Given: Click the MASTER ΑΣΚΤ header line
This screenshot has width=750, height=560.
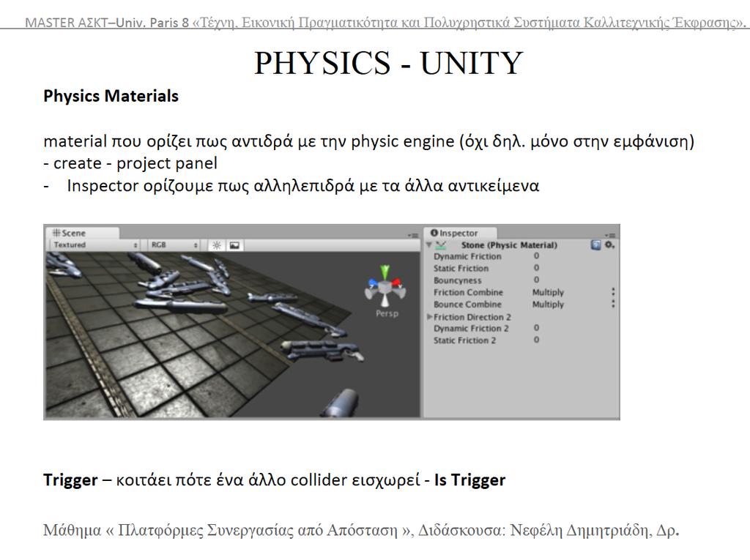Looking at the screenshot, I should pos(385,23).
